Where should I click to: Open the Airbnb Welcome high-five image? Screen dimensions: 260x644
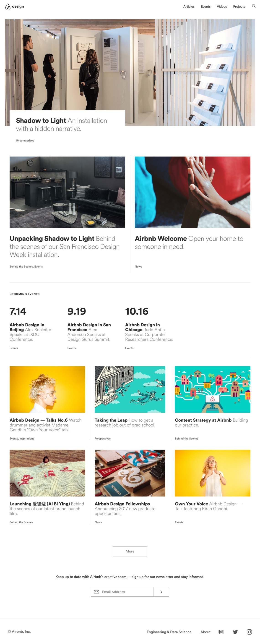192,192
